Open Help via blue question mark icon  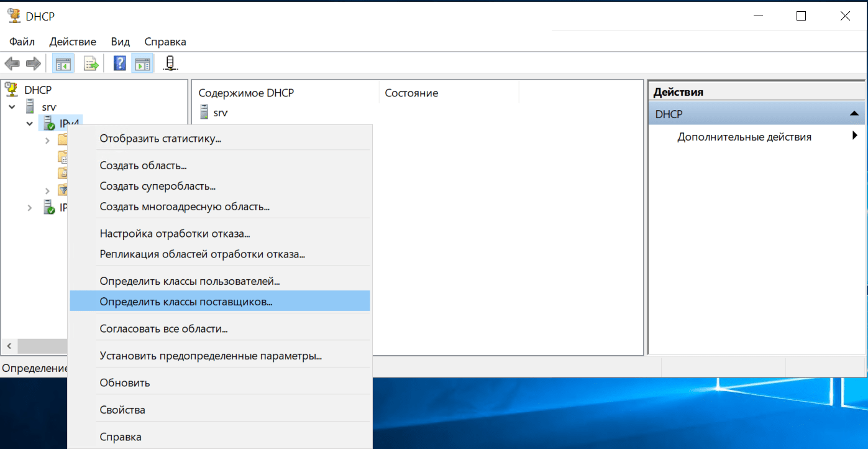(x=120, y=63)
